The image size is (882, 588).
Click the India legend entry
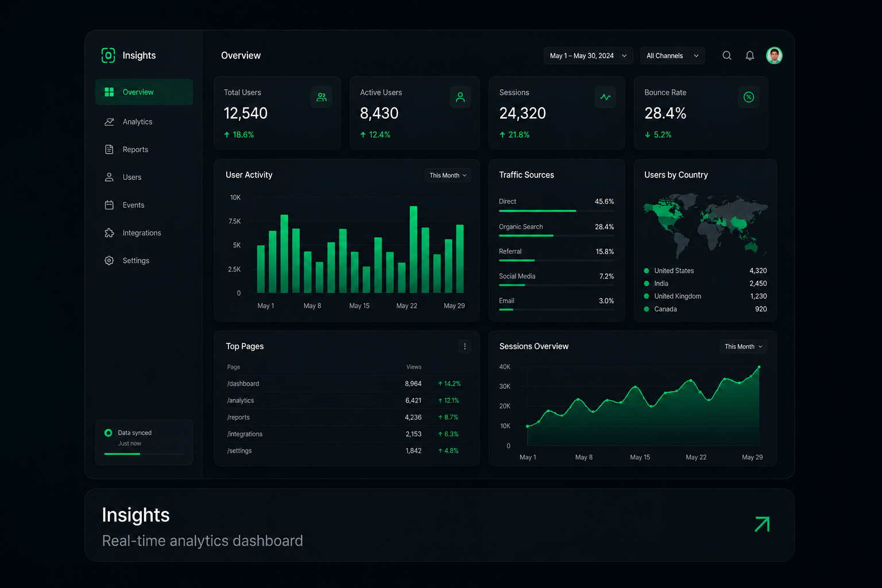point(705,284)
